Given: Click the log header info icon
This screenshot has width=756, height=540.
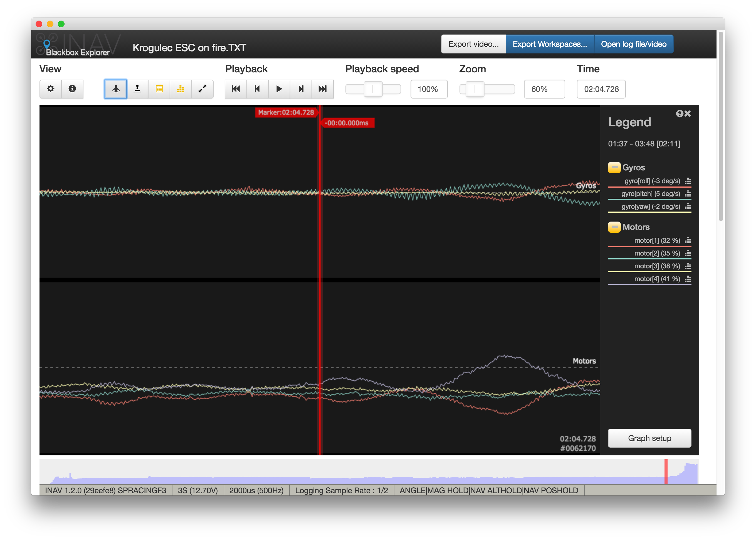Looking at the screenshot, I should click(72, 89).
